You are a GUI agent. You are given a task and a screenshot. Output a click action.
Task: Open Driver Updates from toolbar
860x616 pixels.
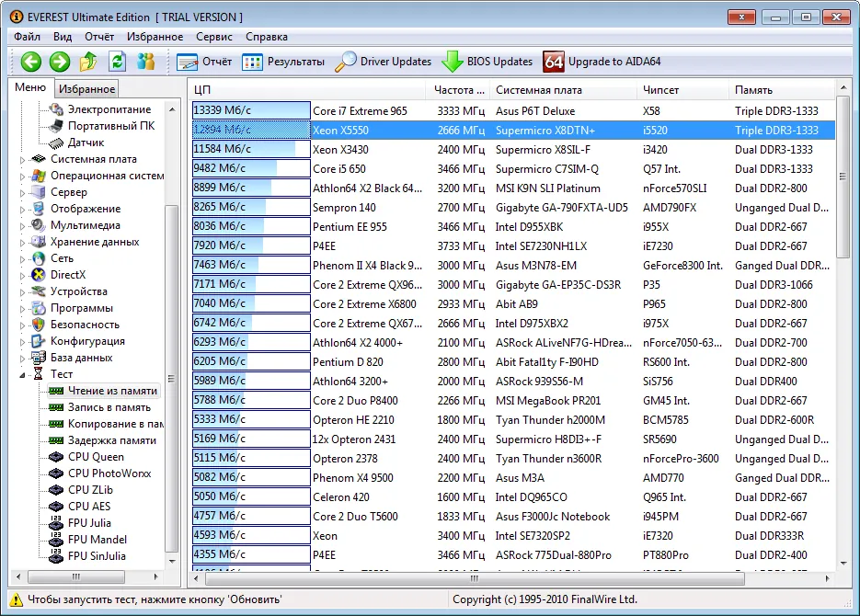tap(384, 62)
